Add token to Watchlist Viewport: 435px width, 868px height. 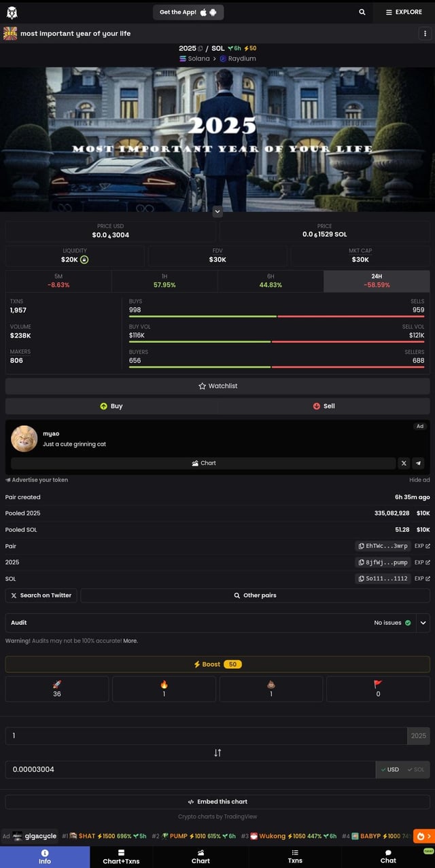click(217, 386)
